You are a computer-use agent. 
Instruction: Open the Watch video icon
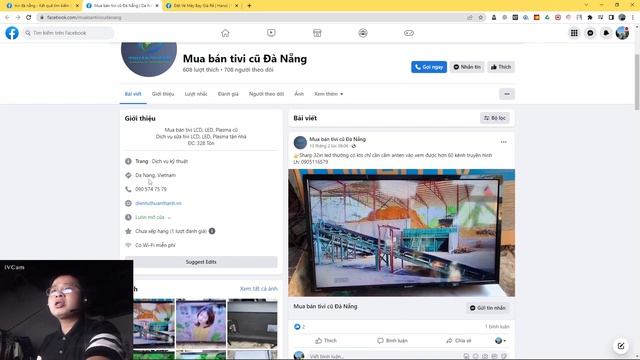271,33
